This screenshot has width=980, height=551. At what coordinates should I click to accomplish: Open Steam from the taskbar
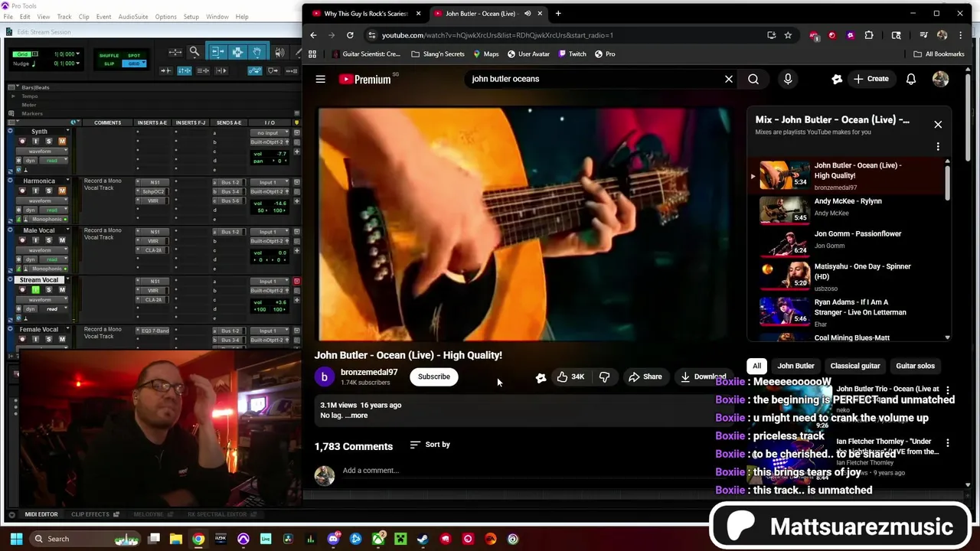click(x=423, y=539)
